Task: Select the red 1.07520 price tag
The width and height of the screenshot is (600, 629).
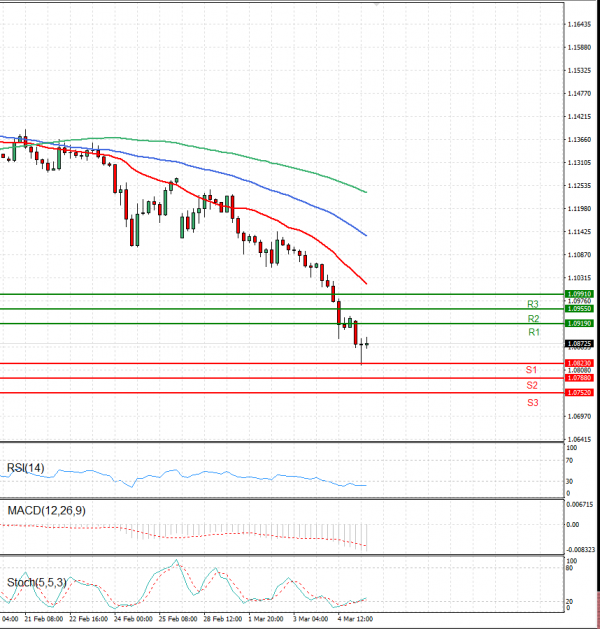Action: point(579,392)
